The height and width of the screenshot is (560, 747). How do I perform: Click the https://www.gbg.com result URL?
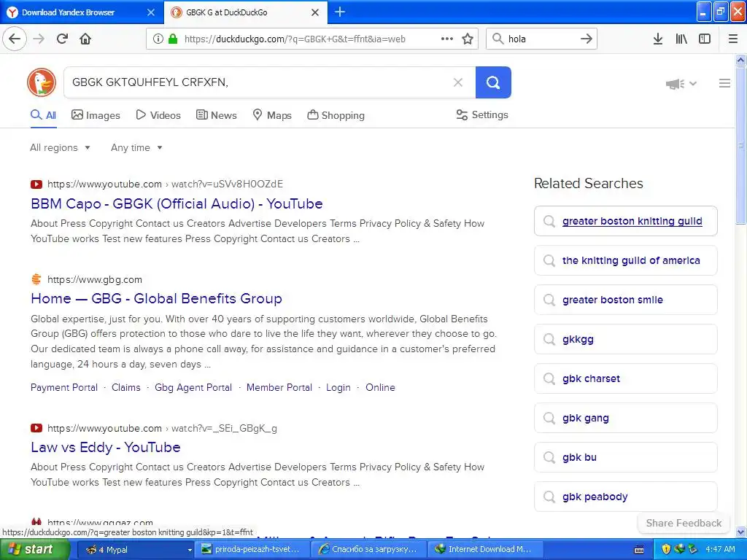pyautogui.click(x=95, y=279)
